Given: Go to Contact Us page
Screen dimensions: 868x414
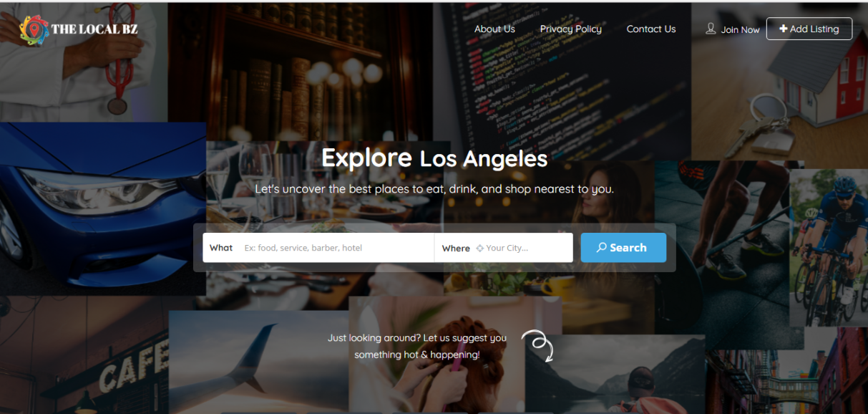Looking at the screenshot, I should tap(651, 29).
